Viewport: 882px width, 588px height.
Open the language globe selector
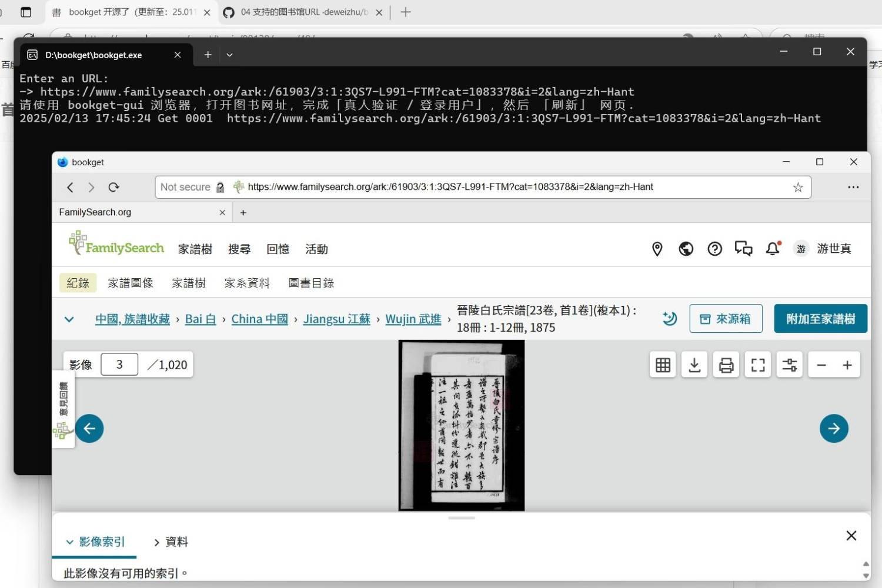pyautogui.click(x=686, y=249)
